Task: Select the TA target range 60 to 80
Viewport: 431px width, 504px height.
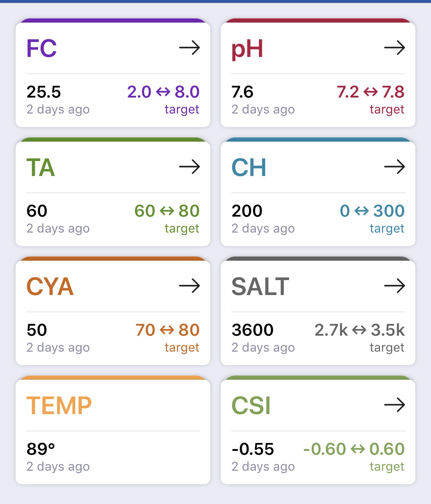Action: (167, 211)
